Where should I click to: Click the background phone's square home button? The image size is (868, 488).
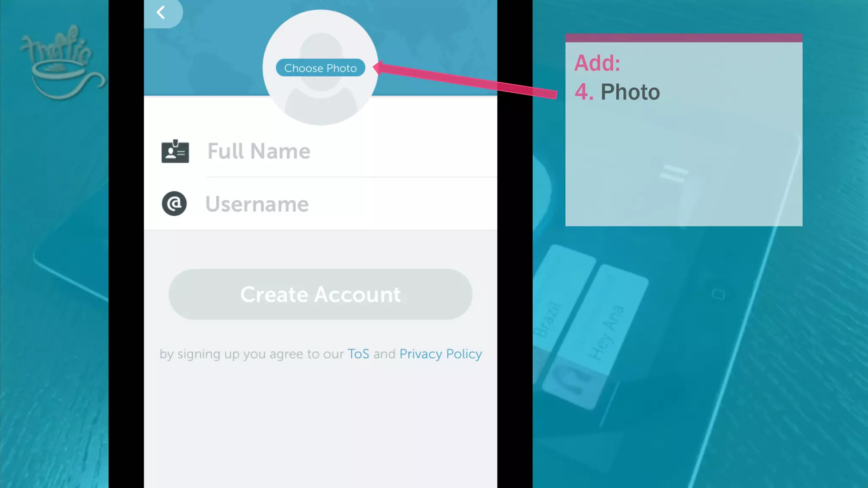[718, 294]
